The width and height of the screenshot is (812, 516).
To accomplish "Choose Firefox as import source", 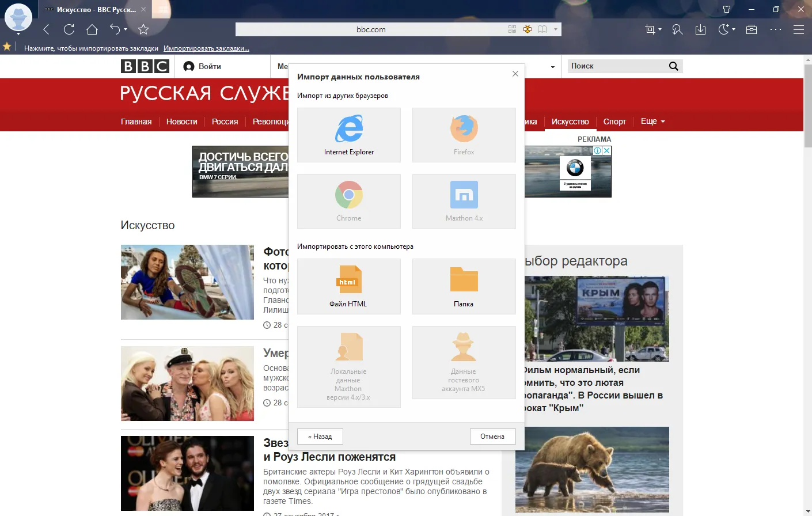I will [x=464, y=135].
